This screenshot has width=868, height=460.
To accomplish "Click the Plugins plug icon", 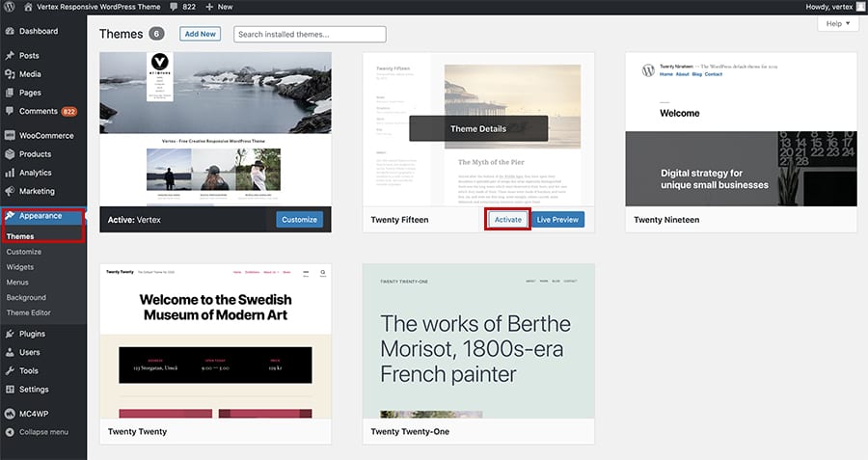I will [x=10, y=334].
